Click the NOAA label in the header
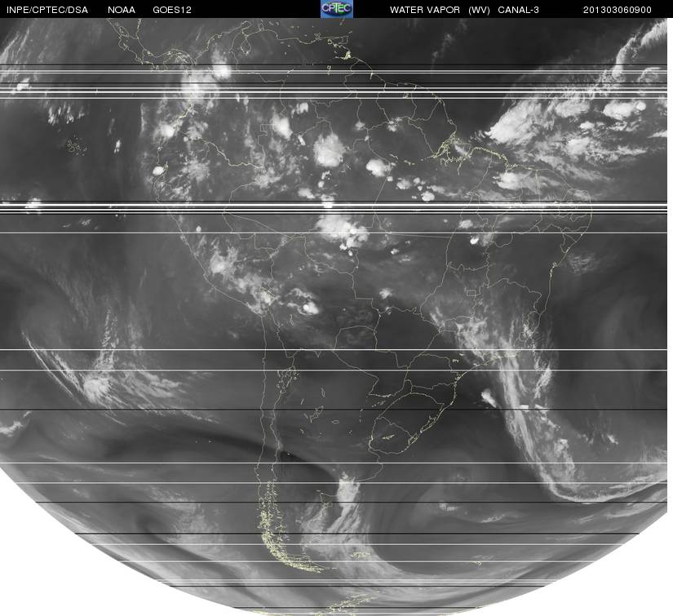 pyautogui.click(x=122, y=10)
